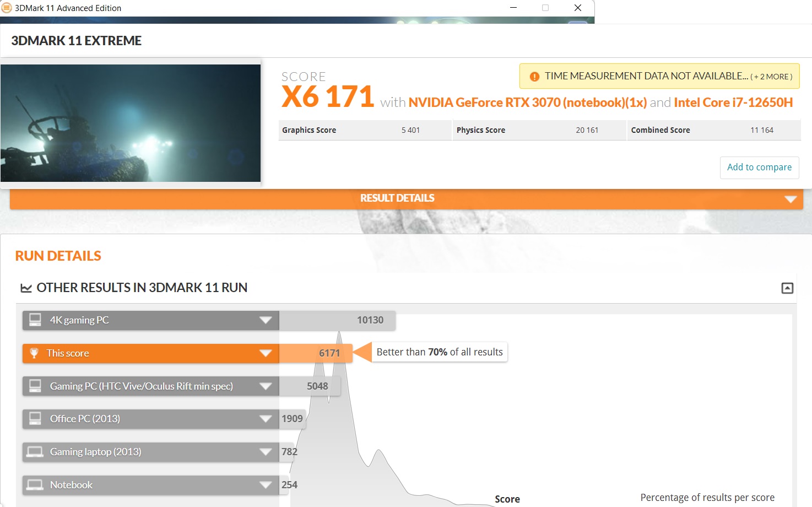Click the Gaming laptop (2013) laptop icon
The width and height of the screenshot is (812, 507).
[35, 452]
